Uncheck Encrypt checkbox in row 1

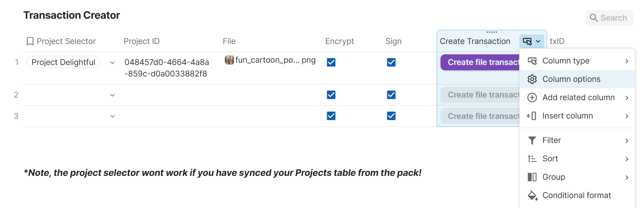pyautogui.click(x=331, y=62)
